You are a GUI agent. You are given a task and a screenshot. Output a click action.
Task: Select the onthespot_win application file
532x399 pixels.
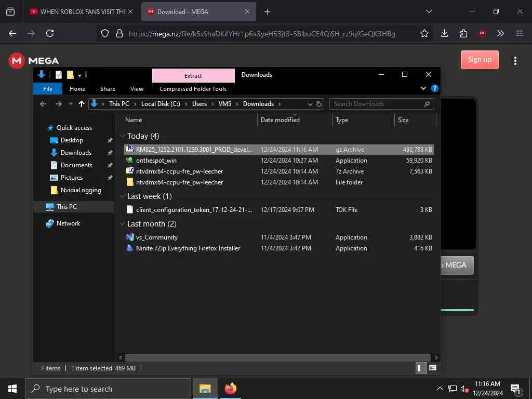click(279, 161)
